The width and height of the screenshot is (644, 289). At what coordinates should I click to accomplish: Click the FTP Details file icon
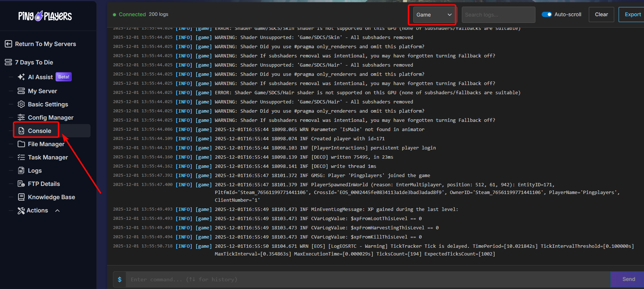click(x=21, y=184)
